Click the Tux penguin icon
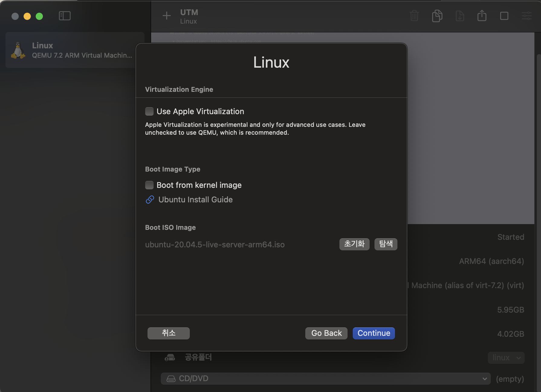541x392 pixels. coord(18,50)
